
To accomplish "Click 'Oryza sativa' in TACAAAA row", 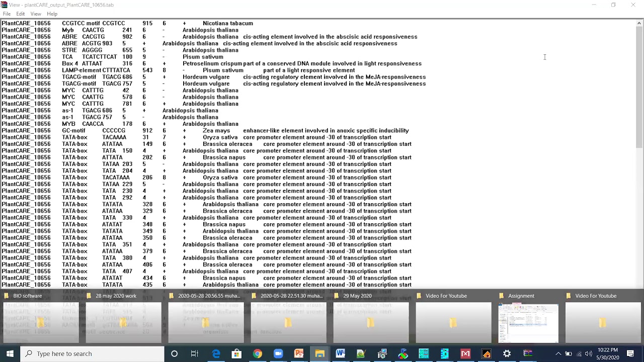I will (220, 137).
